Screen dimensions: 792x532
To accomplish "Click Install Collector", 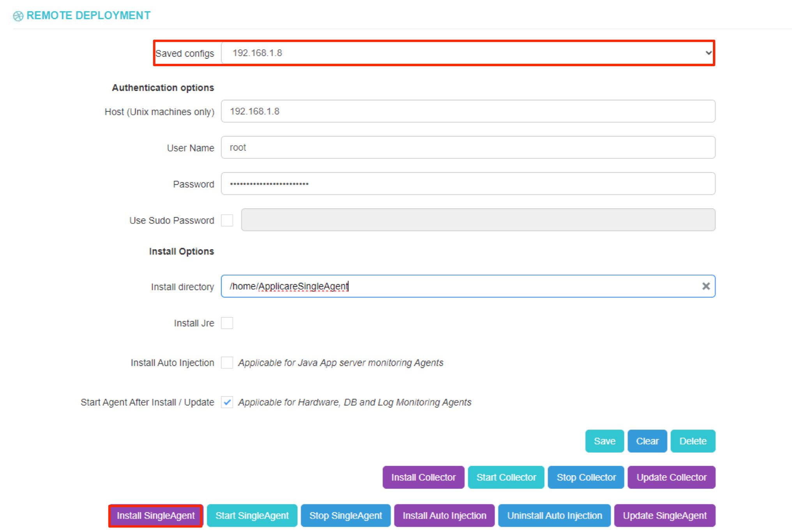I will [x=423, y=477].
